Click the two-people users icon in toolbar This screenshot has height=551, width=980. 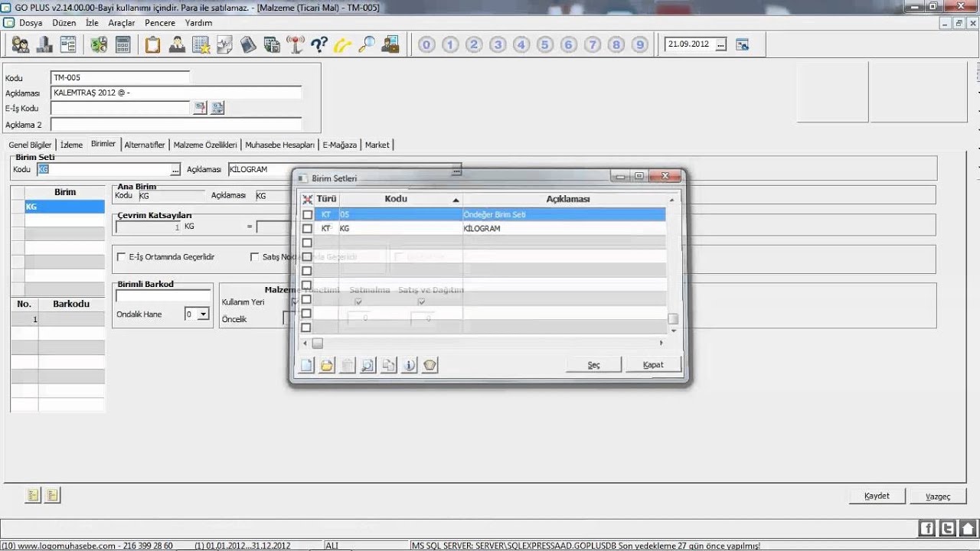pos(21,44)
